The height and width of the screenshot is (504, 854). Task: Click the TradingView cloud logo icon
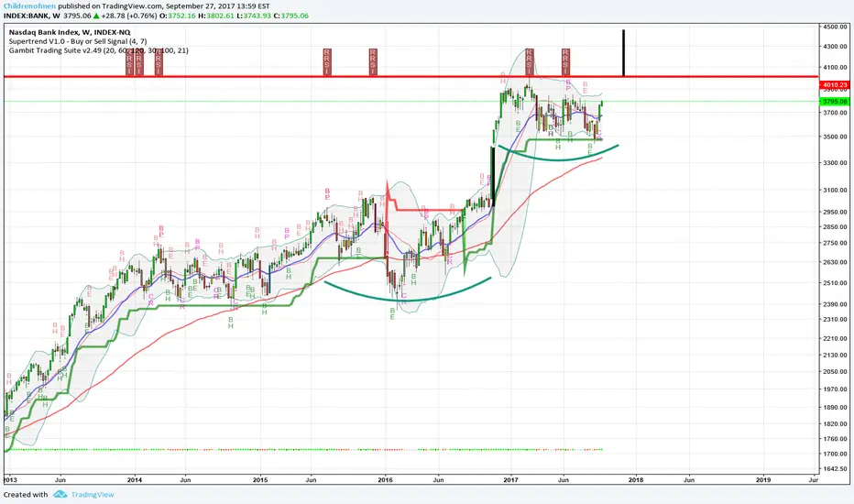tap(60, 494)
